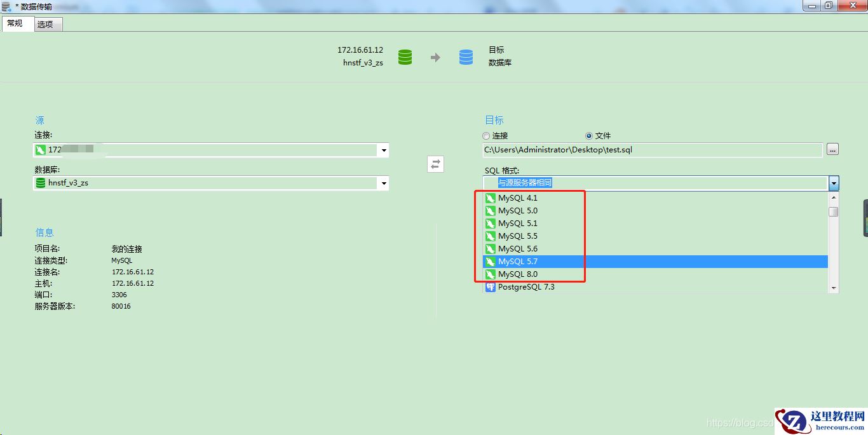
Task: Click the MySQL 5.5 dolphin icon
Action: point(490,236)
